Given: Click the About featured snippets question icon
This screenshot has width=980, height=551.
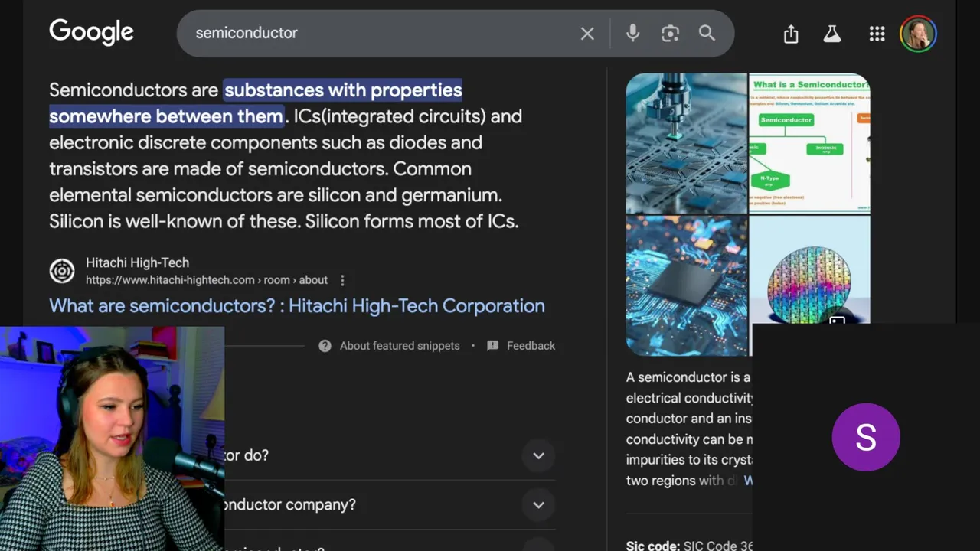Looking at the screenshot, I should click(x=325, y=346).
